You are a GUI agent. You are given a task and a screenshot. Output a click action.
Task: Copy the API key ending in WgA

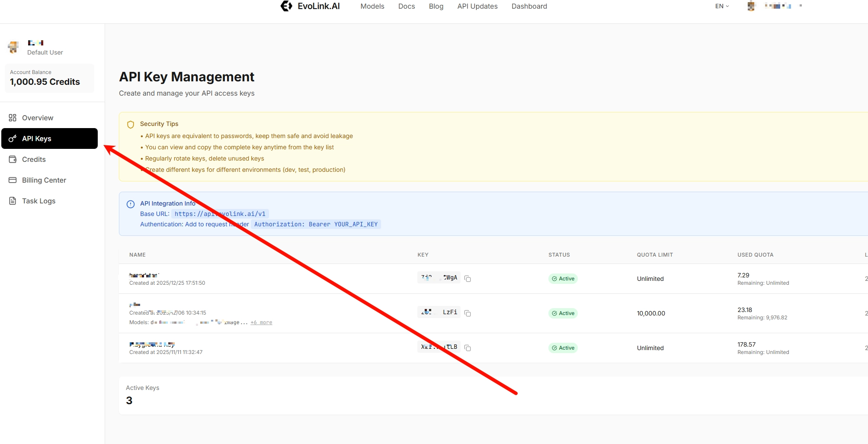click(468, 279)
